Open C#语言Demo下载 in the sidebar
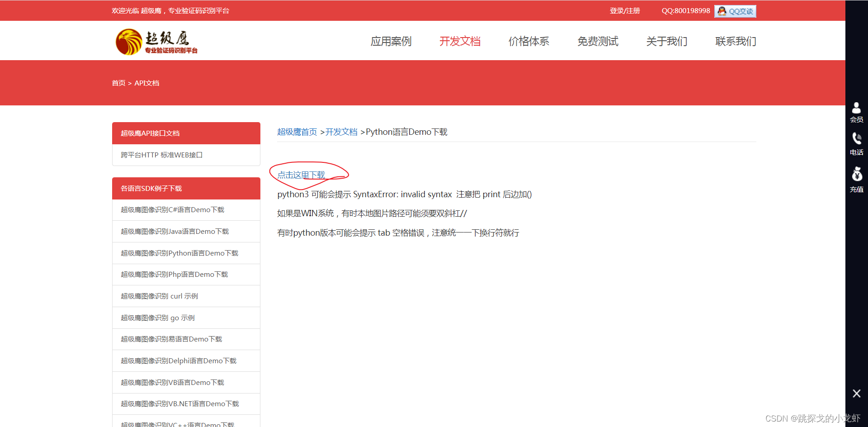Screen dimensions: 868x427 pyautogui.click(x=186, y=210)
